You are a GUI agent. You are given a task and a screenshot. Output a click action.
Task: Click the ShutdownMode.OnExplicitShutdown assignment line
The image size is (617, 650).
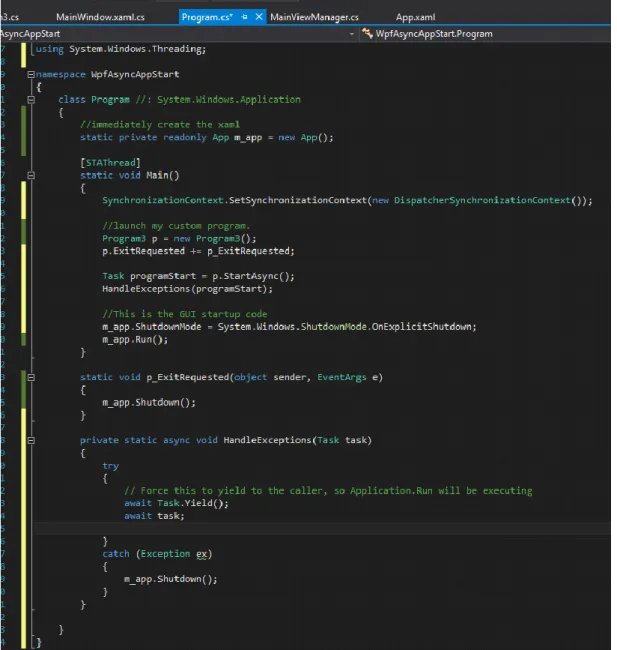click(x=289, y=327)
